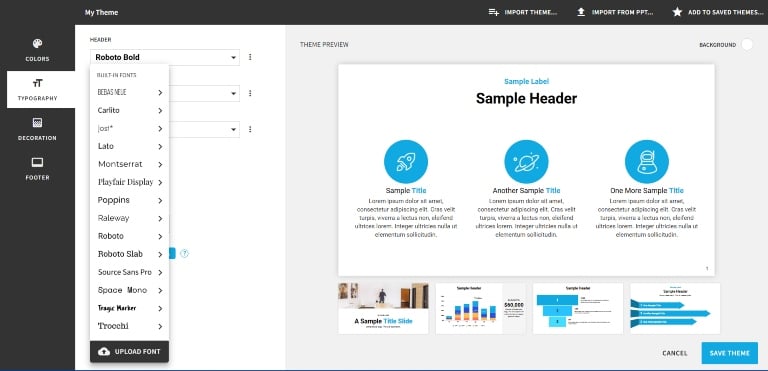Click Import from PPT upload icon
Image resolution: width=768 pixels, height=371 pixels.
[581, 12]
